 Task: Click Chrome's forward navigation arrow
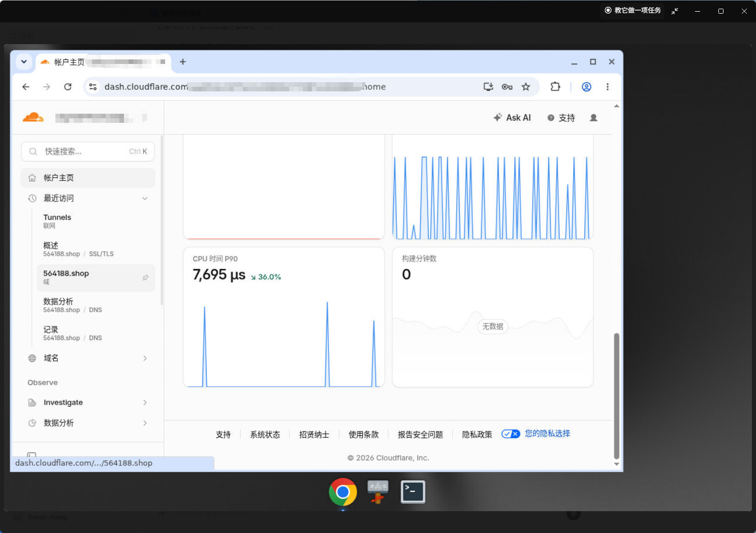47,87
